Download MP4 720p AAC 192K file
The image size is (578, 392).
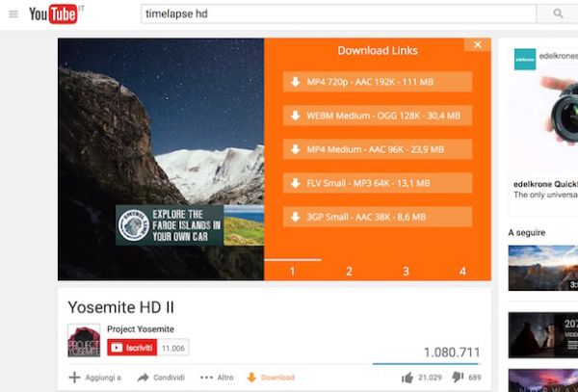(x=378, y=82)
